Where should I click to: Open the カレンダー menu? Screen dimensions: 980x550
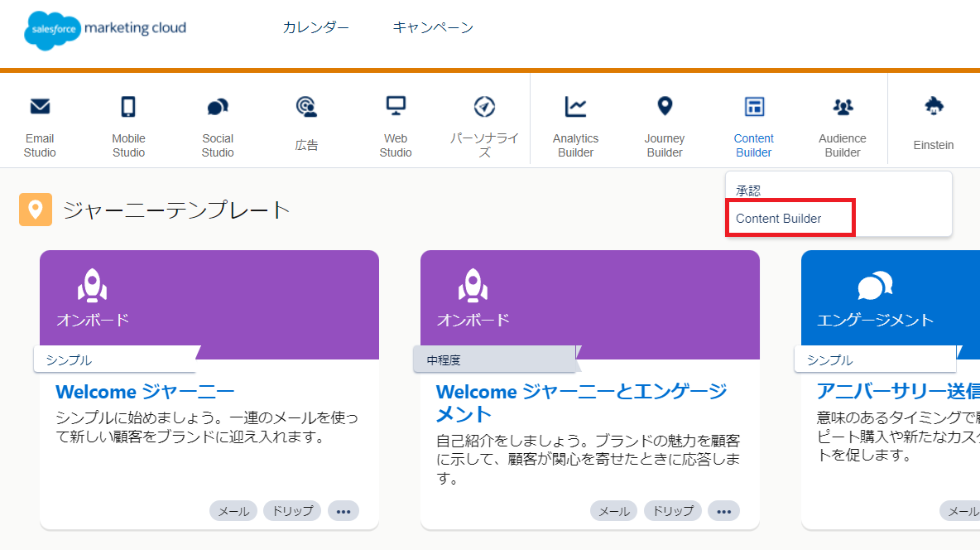click(x=315, y=27)
